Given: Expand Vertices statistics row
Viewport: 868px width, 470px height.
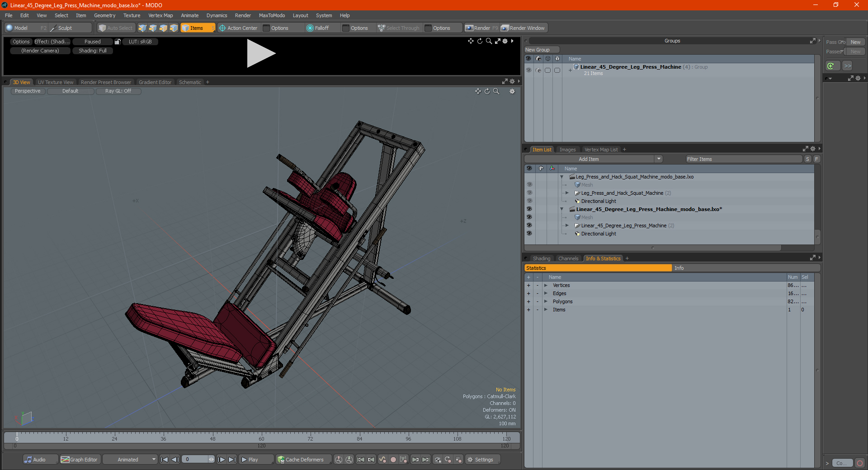Looking at the screenshot, I should pos(546,285).
